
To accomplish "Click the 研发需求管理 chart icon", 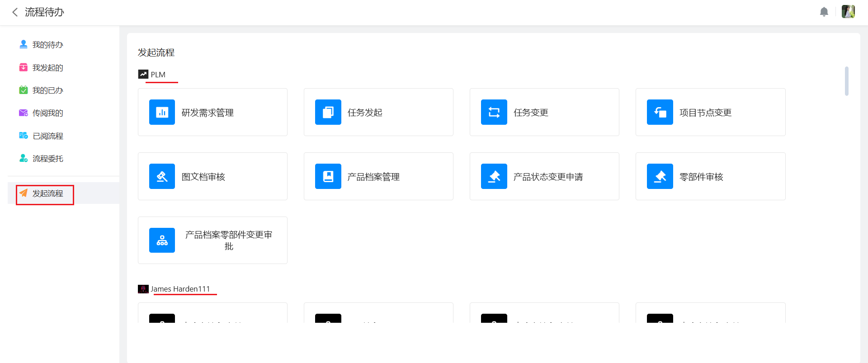I will click(162, 112).
